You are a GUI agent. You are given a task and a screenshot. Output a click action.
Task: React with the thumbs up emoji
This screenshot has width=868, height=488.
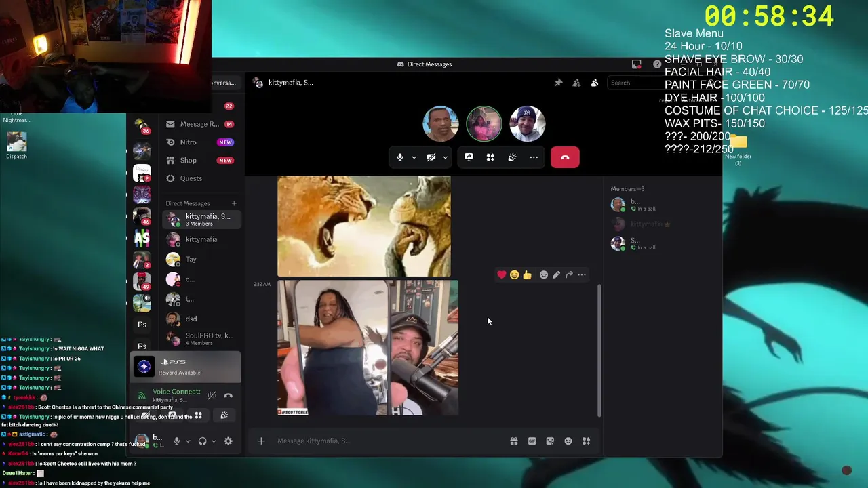[x=527, y=274]
